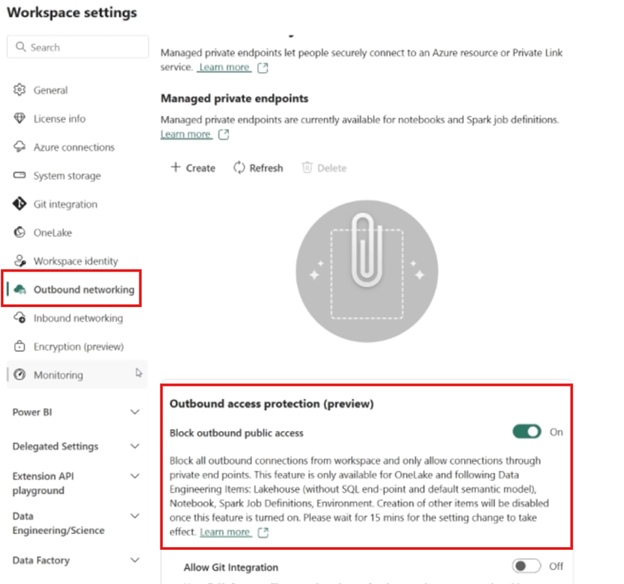Open Git integration icon
The image size is (624, 584).
pos(19,204)
